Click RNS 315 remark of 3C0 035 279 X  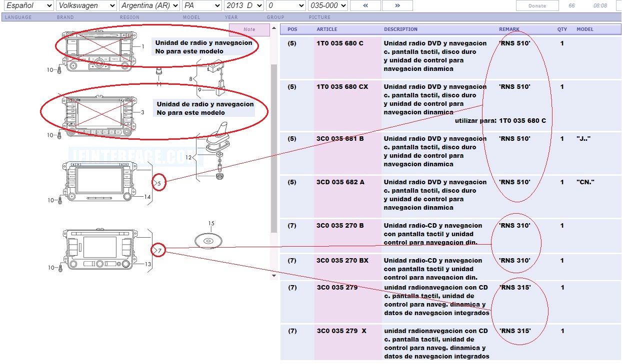pyautogui.click(x=514, y=331)
